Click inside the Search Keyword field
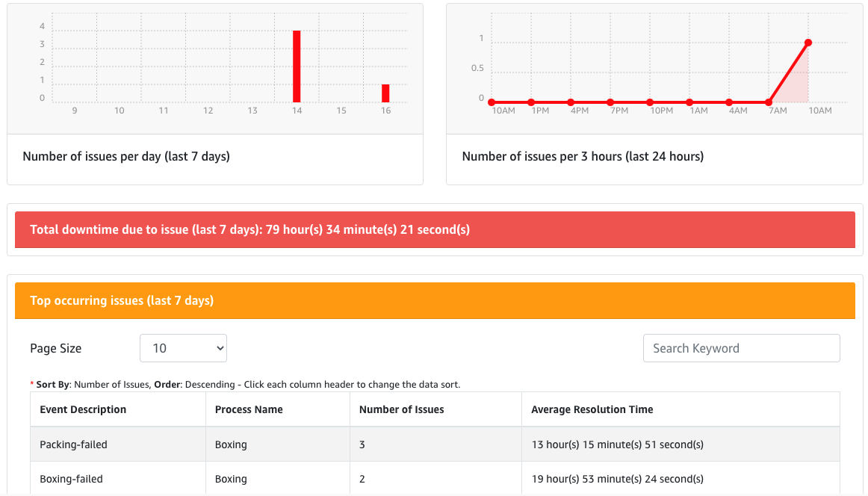The width and height of the screenshot is (868, 496). tap(740, 347)
